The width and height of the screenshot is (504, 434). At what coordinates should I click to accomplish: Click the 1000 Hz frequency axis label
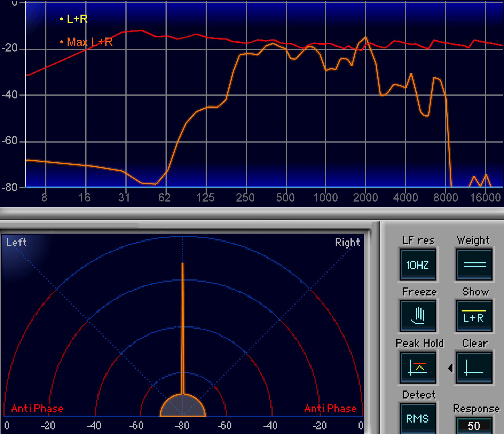326,198
